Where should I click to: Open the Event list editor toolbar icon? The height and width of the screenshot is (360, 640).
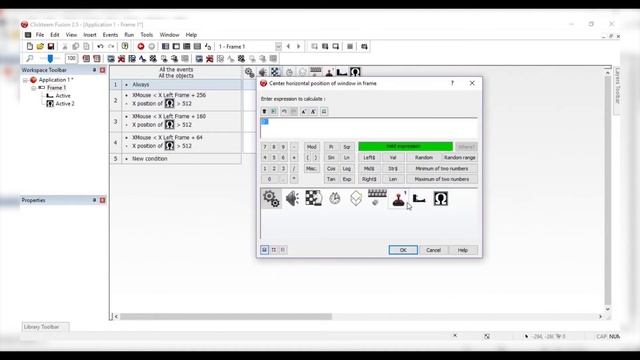[197, 47]
